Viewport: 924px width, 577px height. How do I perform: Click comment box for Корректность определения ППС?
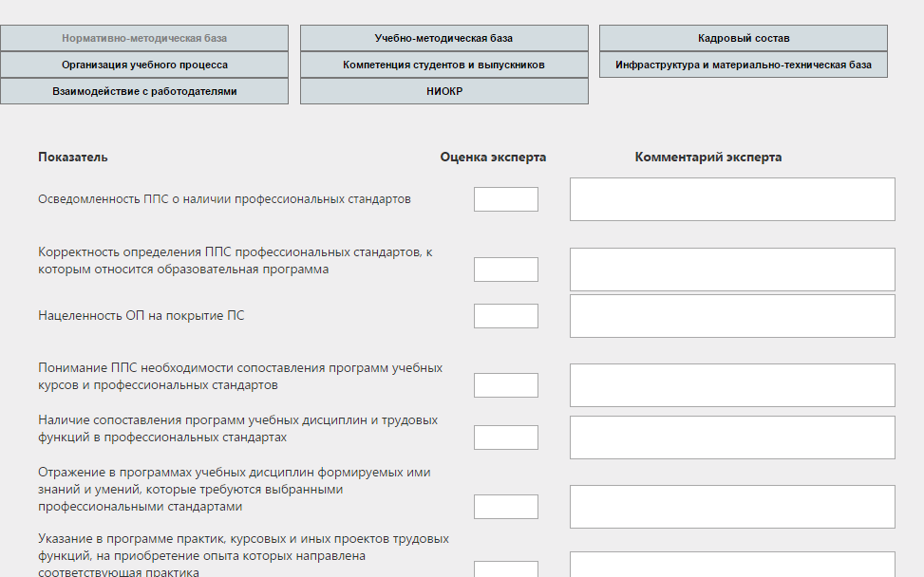click(732, 270)
